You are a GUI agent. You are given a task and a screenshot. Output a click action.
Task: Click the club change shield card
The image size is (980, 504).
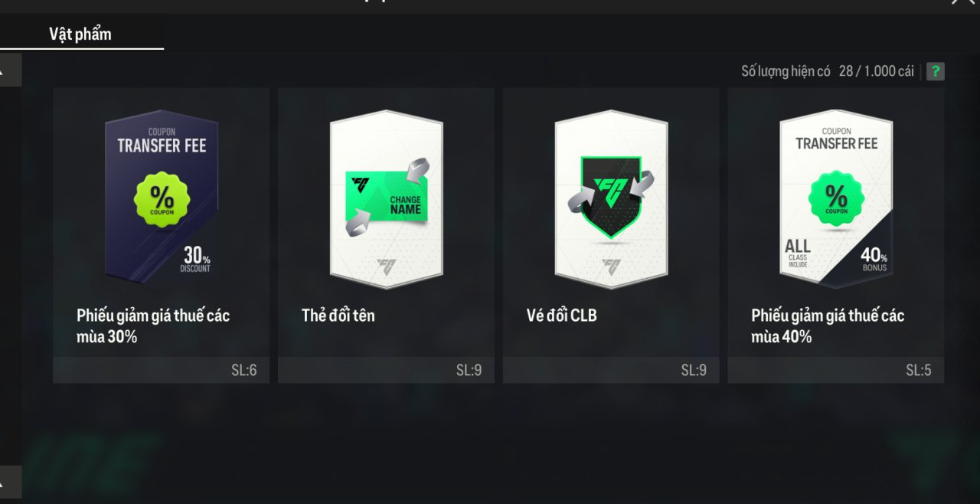tap(611, 199)
